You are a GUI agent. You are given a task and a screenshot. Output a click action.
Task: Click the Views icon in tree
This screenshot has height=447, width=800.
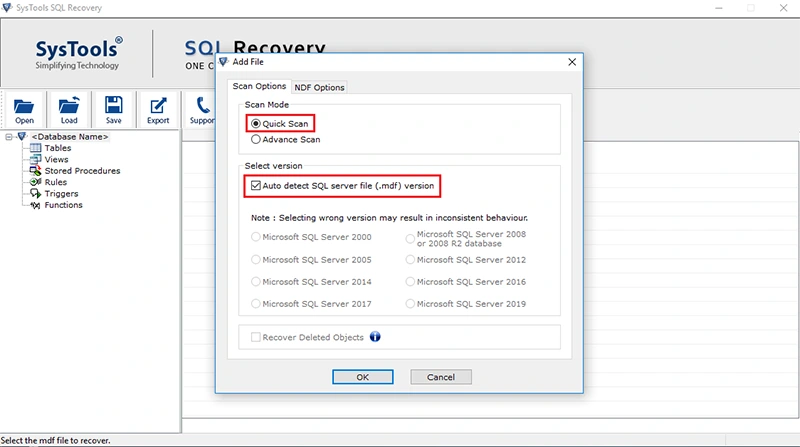pos(35,159)
